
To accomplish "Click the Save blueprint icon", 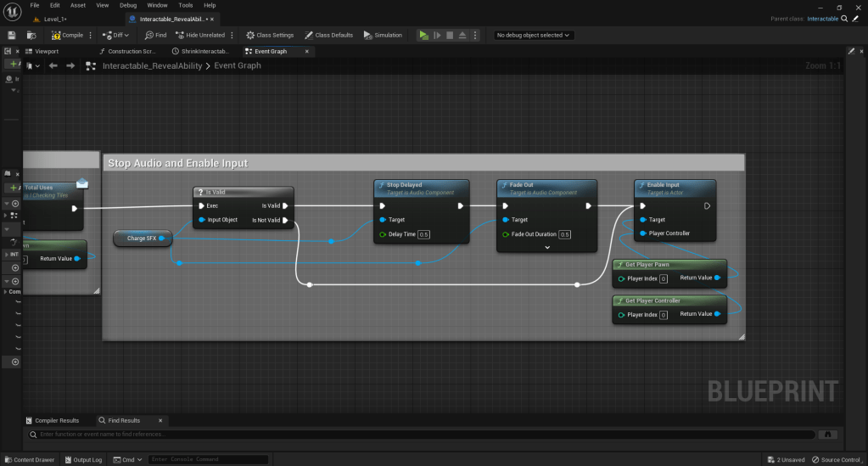I will click(x=12, y=35).
